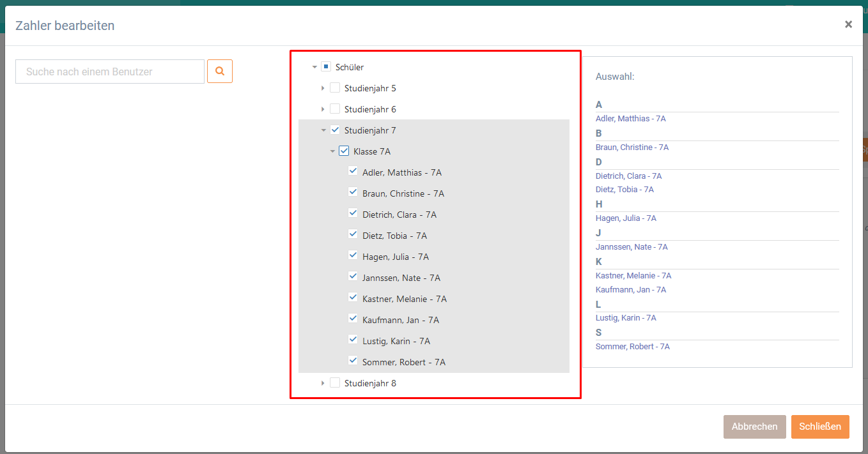Screen dimensions: 868x454
Task: Focus the 'Suche nach einem Benutzer' field
Action: [x=110, y=72]
